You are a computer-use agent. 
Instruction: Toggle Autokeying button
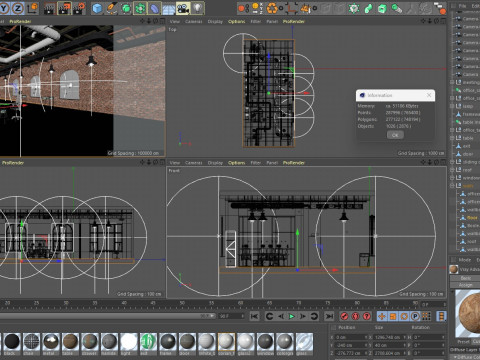point(355,316)
